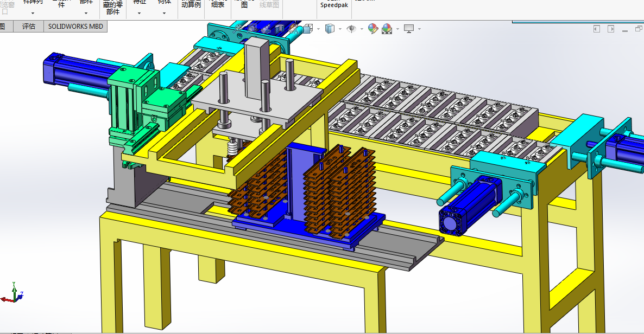This screenshot has width=644, height=334.
Task: Expand the Apply Scene dropdown arrow
Action: point(397,29)
